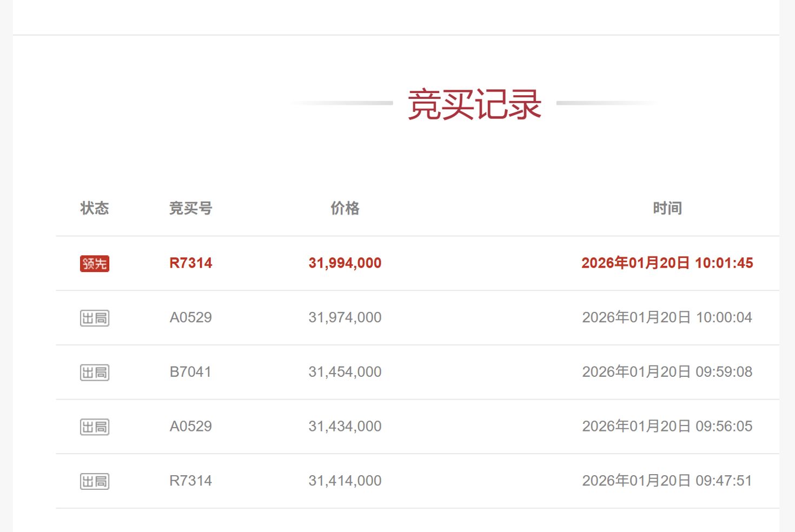Click the 出局 badge beside price 31,434,000
The width and height of the screenshot is (795, 532).
[95, 427]
